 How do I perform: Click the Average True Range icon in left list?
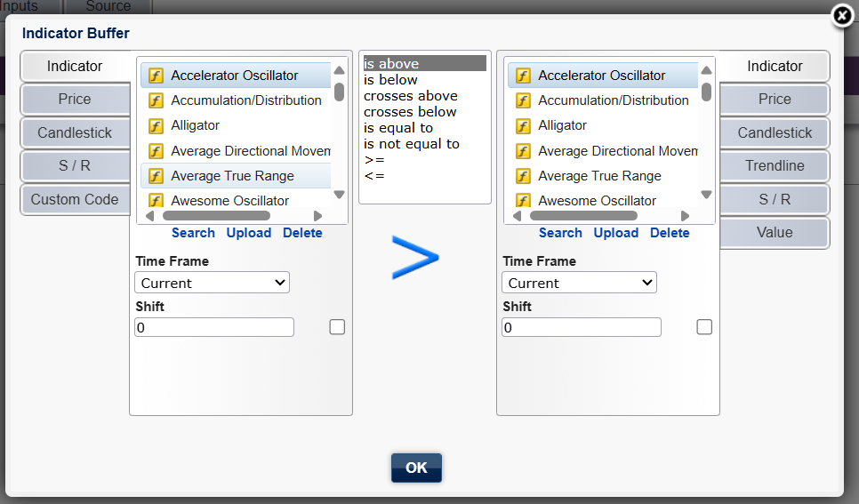click(x=156, y=176)
